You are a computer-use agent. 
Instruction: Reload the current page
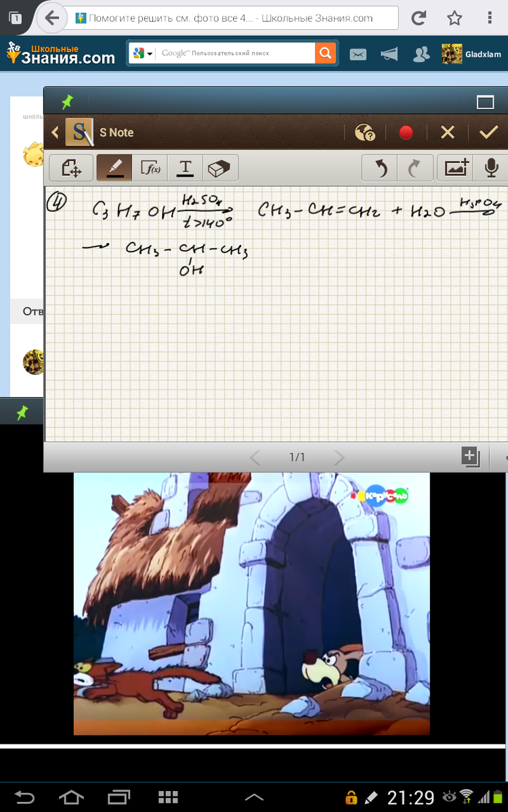419,18
